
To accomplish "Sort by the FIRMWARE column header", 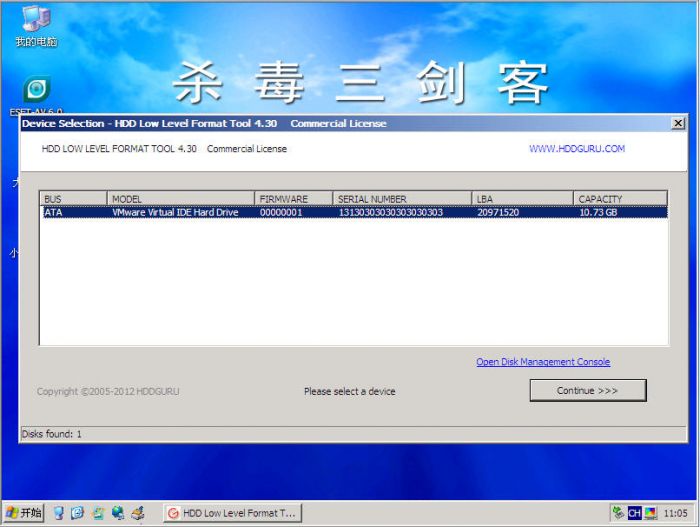I will point(293,199).
